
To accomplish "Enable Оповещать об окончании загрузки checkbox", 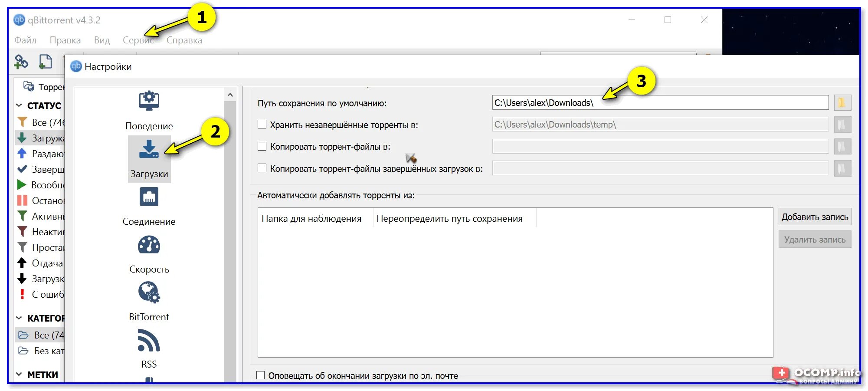I will 260,375.
